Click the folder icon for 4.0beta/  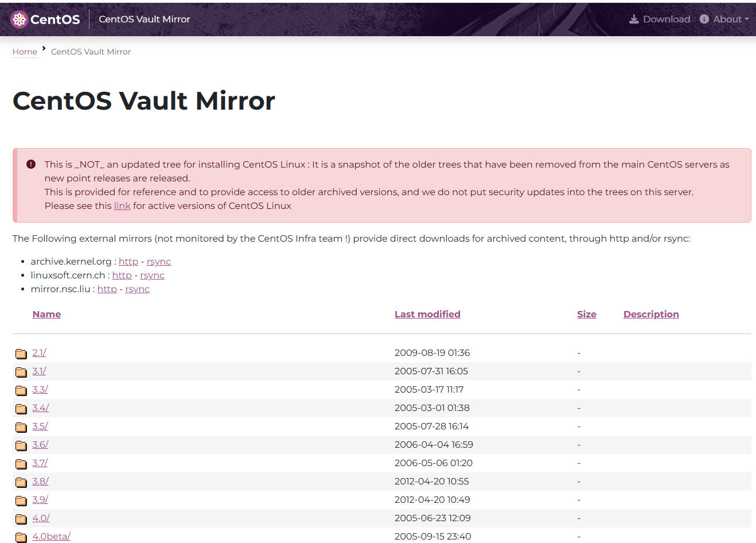click(21, 537)
